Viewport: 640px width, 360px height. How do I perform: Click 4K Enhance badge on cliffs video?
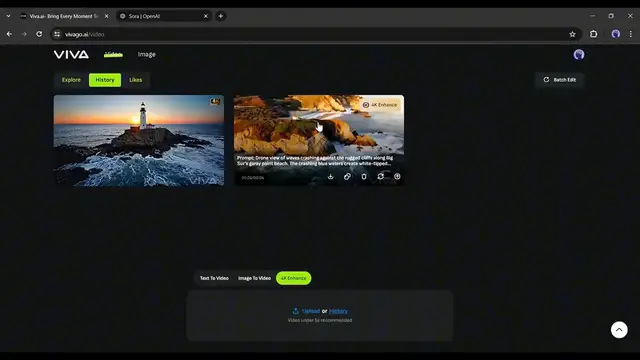[x=380, y=105]
